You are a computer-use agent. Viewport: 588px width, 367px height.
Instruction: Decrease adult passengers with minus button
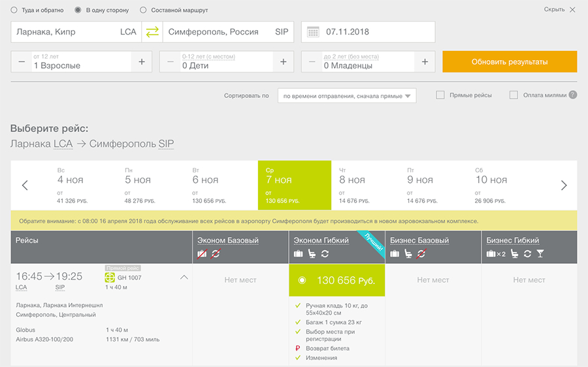pyautogui.click(x=22, y=62)
